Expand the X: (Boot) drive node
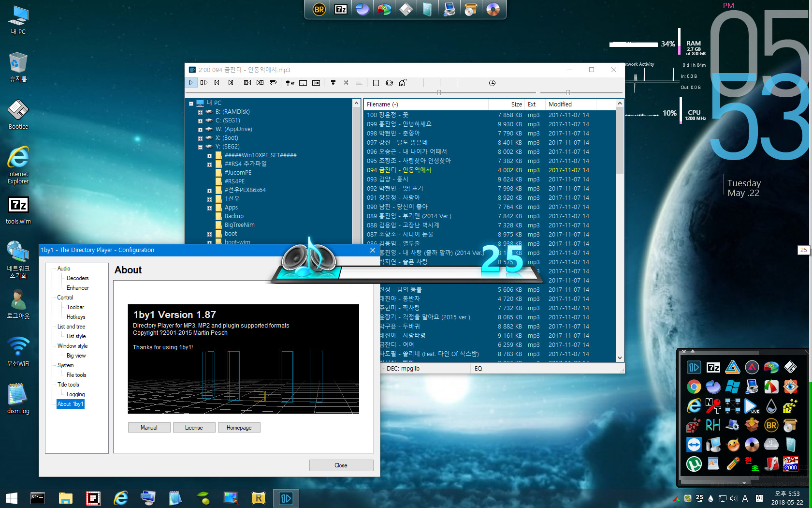 coord(200,138)
